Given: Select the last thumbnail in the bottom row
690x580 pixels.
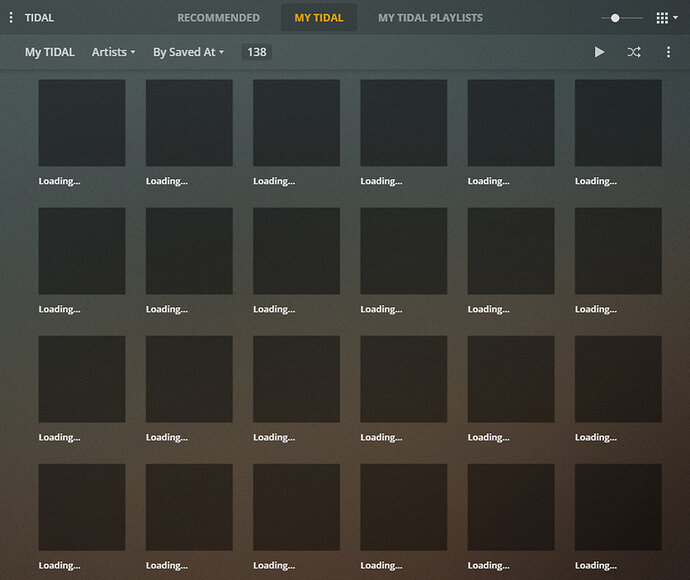Looking at the screenshot, I should pyautogui.click(x=618, y=507).
